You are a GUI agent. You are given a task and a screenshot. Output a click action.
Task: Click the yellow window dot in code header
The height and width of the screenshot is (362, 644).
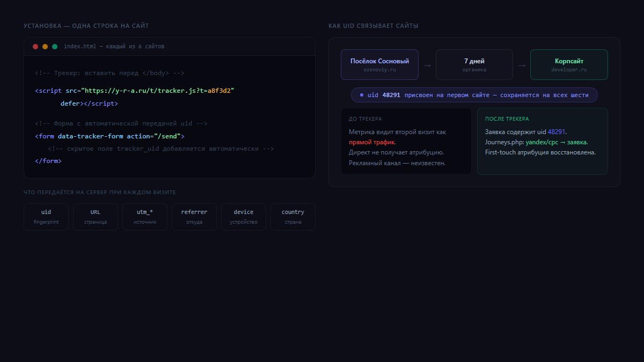(45, 47)
